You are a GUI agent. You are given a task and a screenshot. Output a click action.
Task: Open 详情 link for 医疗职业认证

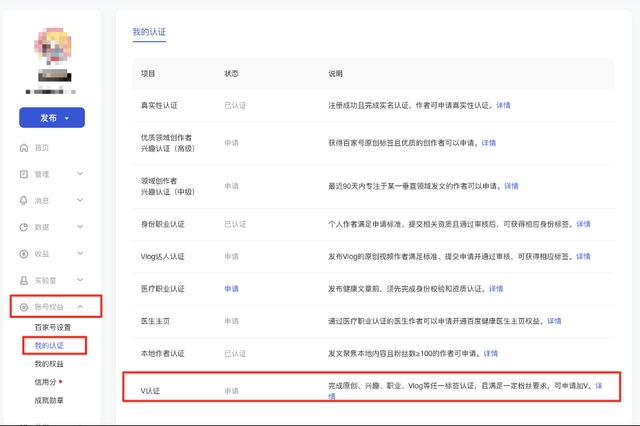[x=496, y=289]
